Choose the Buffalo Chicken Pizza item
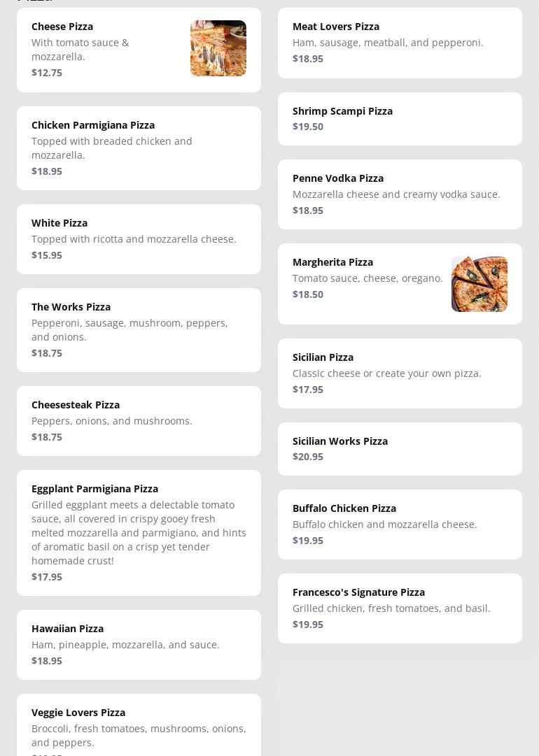 400,525
